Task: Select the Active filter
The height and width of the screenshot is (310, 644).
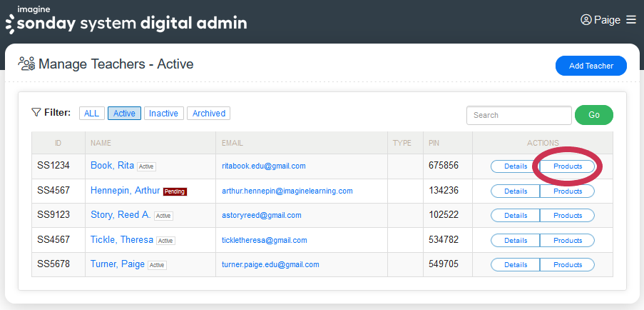Action: [124, 113]
